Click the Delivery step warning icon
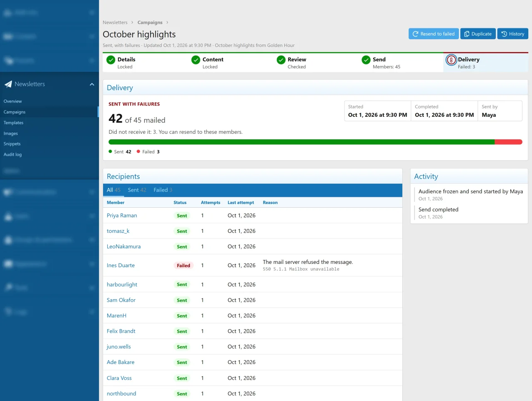This screenshot has height=401, width=532. [451, 60]
